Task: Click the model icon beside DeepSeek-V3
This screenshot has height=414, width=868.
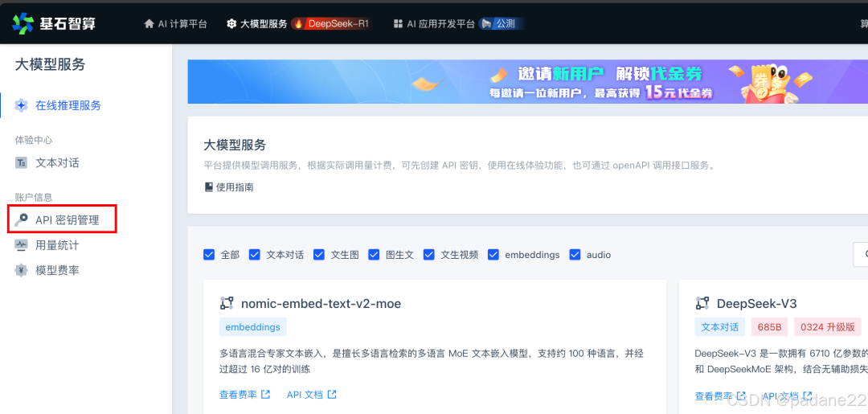Action: pos(702,303)
